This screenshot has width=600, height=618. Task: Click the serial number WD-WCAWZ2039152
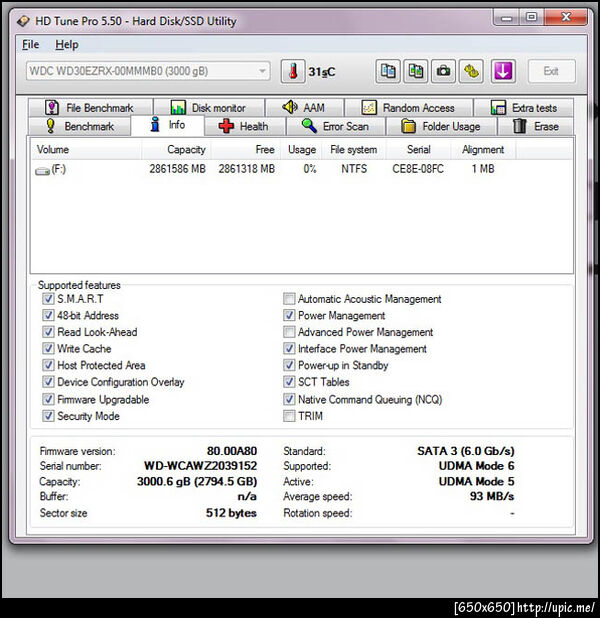200,466
